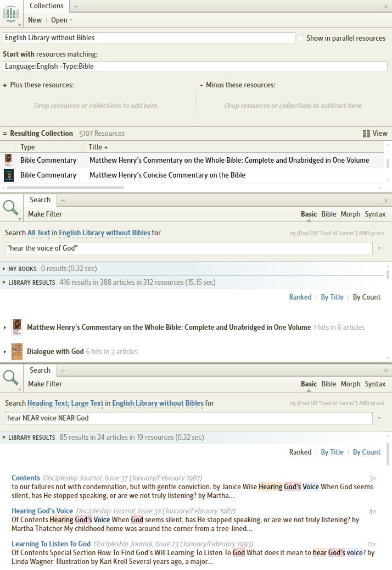Click Make Filter in the second Search panel
The width and height of the screenshot is (392, 570).
[45, 384]
